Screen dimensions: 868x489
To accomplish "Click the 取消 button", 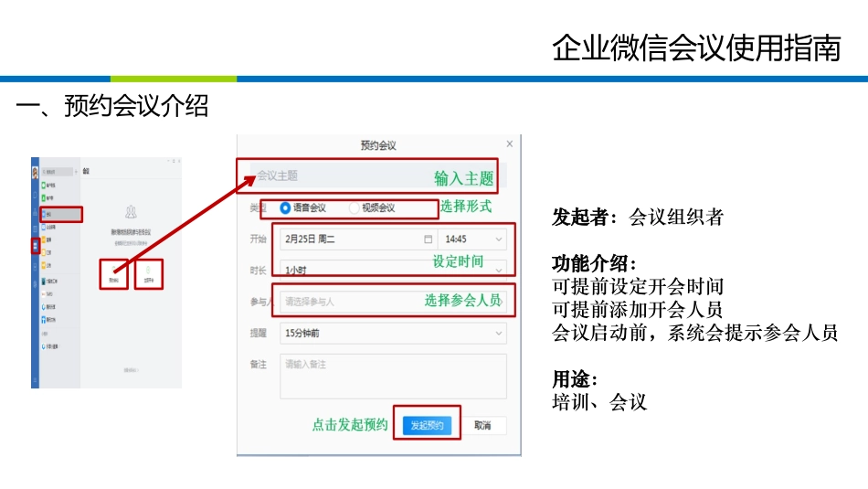I will [482, 425].
